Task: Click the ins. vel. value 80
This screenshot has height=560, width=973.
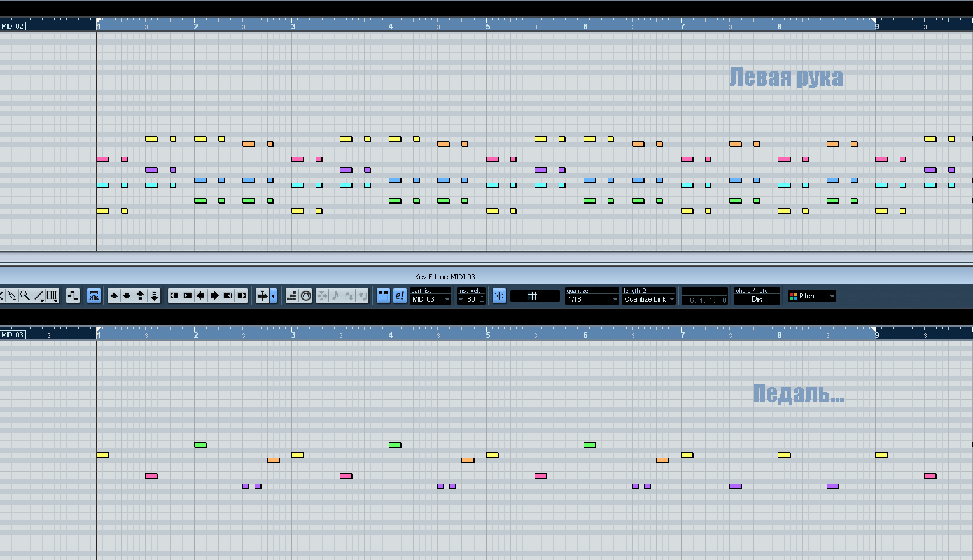Action: point(471,299)
